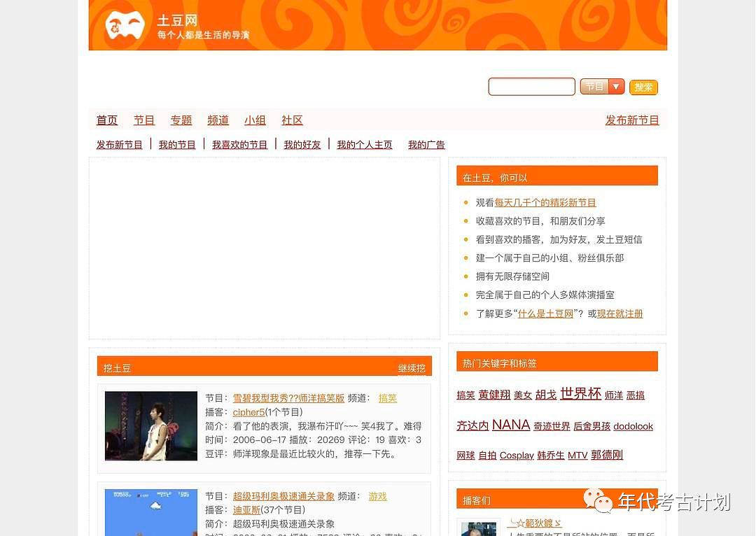Click the orange 搜索 button
756x536 pixels.
pyautogui.click(x=643, y=87)
